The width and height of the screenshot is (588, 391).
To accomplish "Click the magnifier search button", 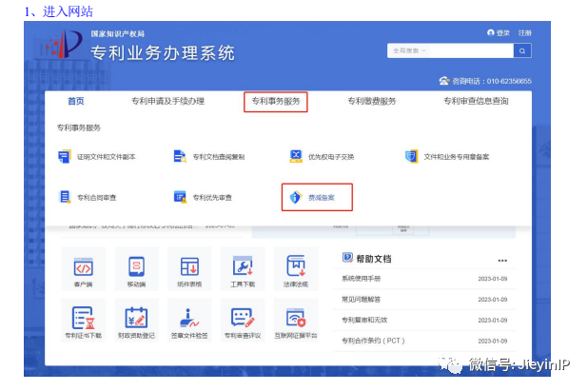I will (522, 50).
